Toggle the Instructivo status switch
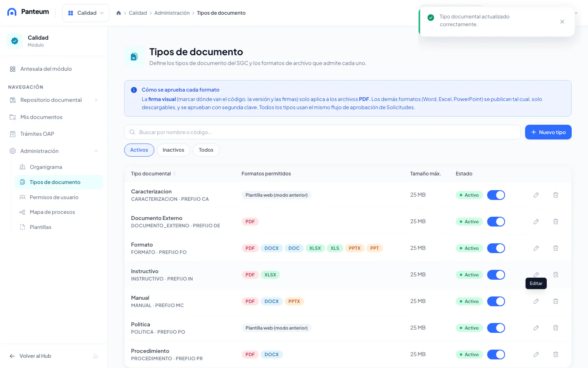 [x=496, y=275]
